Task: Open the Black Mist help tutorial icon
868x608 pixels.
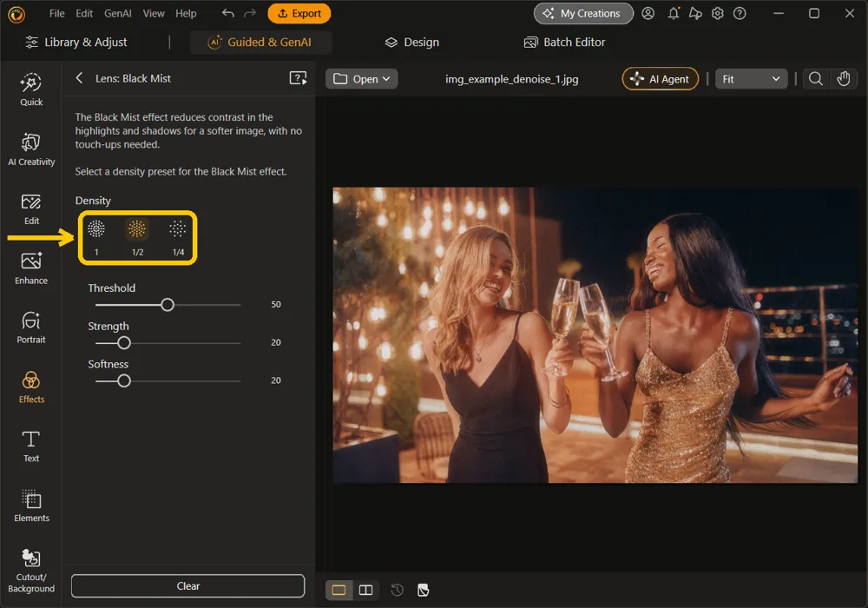Action: (298, 78)
